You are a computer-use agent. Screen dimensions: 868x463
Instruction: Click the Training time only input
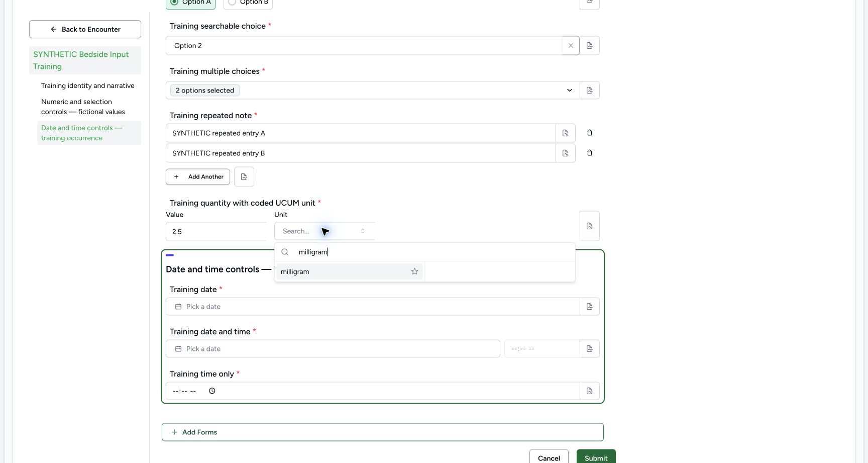point(373,391)
